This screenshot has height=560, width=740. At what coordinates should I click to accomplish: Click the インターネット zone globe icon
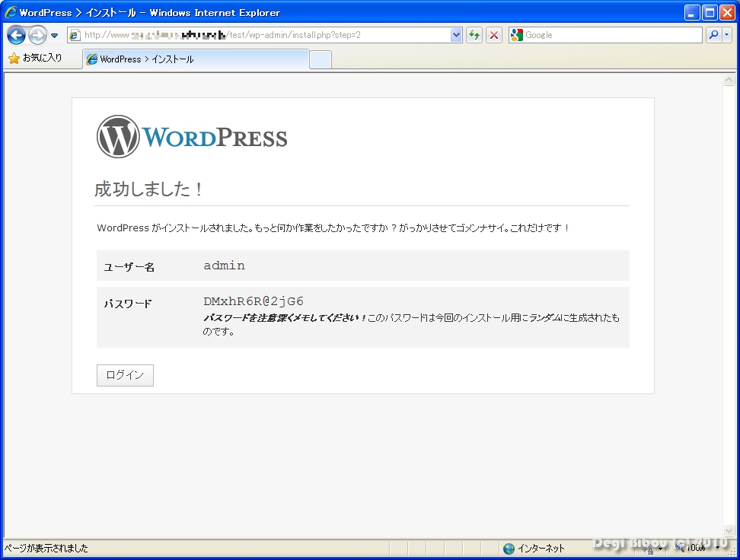[509, 548]
